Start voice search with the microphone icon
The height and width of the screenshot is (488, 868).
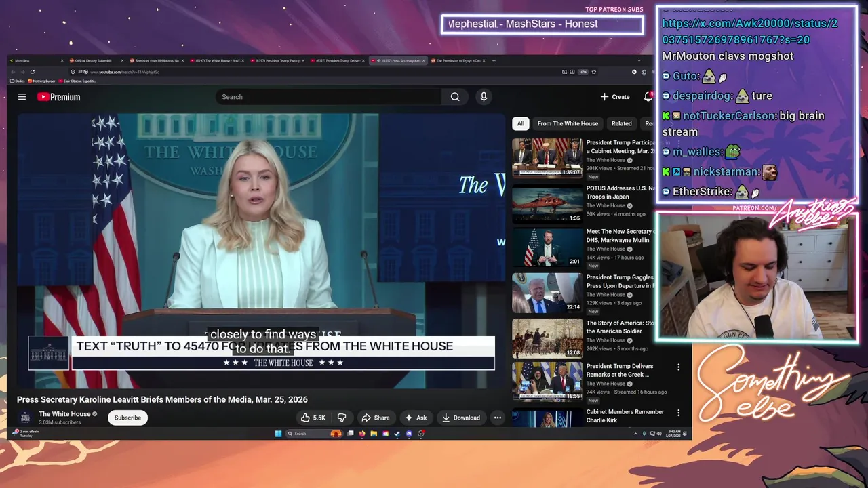pos(484,97)
